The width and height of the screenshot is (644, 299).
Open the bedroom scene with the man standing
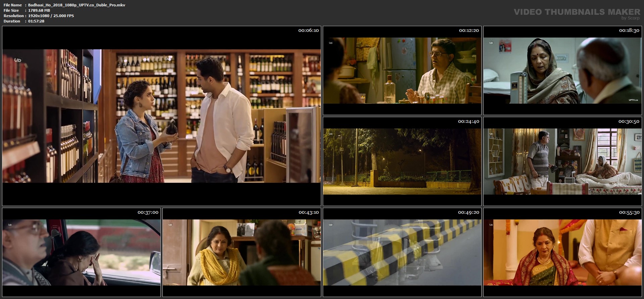562,161
